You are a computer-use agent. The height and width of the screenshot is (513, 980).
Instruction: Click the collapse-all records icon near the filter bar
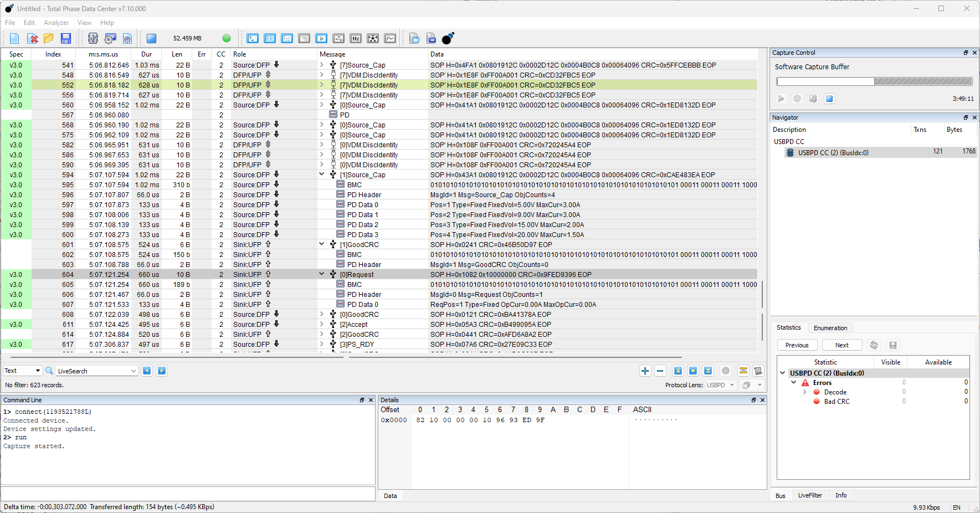(678, 371)
